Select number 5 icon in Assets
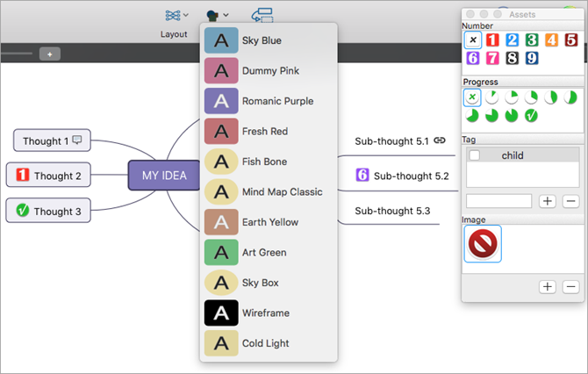The height and width of the screenshot is (374, 588). [570, 40]
